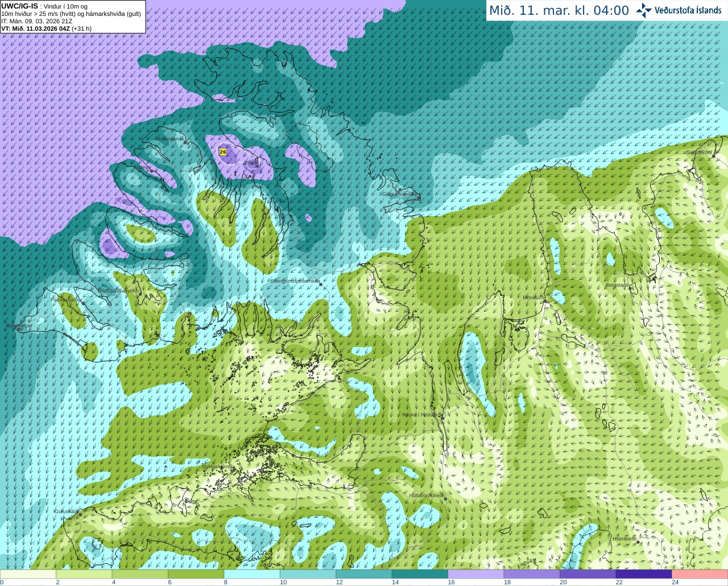
Task: Click the Bíldudalsflugvöllur station label
Action: tap(118, 290)
